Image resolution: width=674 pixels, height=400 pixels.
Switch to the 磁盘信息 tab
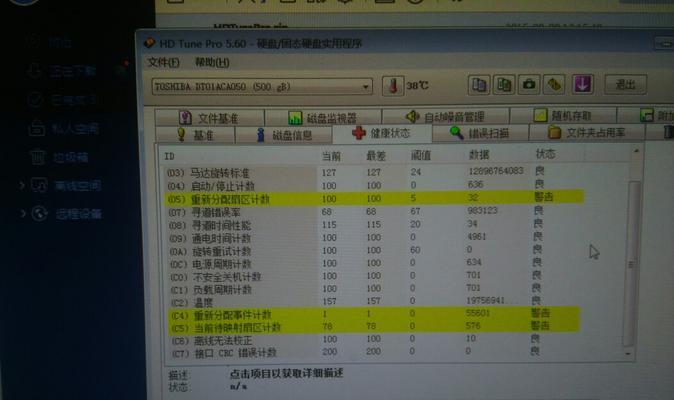(284, 135)
